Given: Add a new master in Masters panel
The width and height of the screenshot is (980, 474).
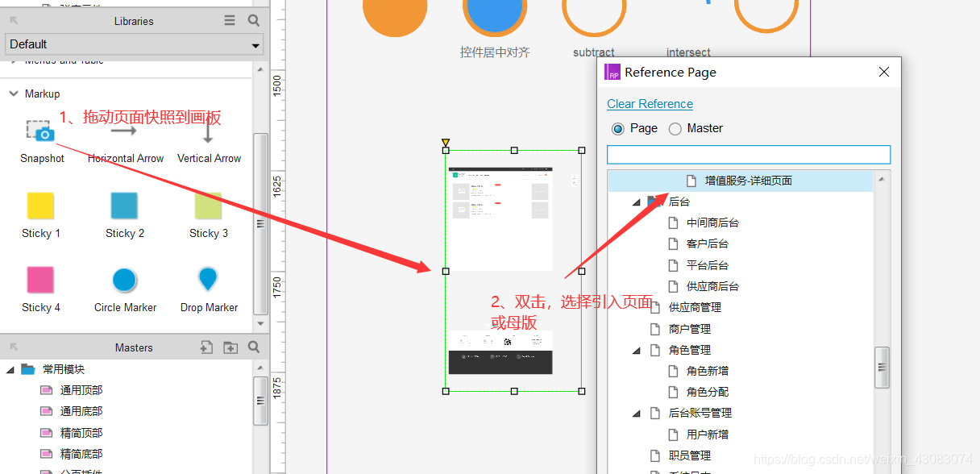Looking at the screenshot, I should (x=206, y=347).
